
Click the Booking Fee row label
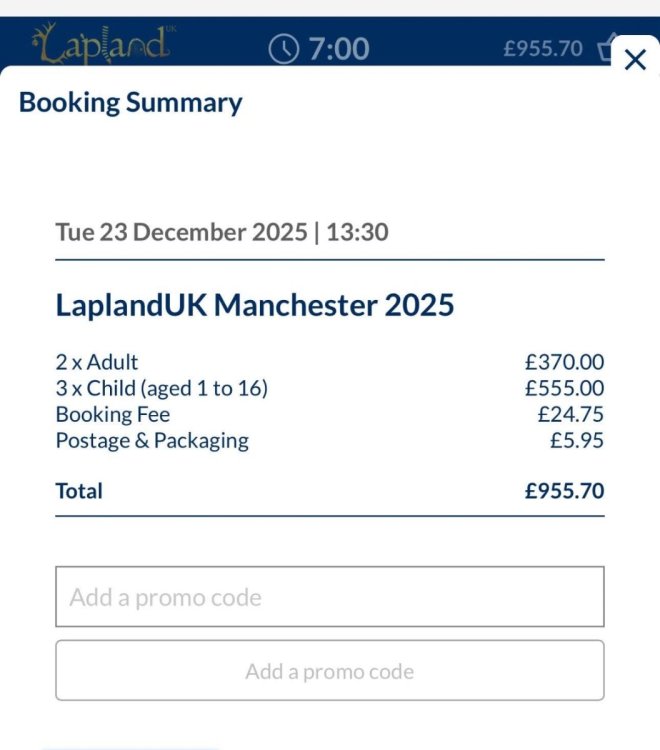point(113,414)
